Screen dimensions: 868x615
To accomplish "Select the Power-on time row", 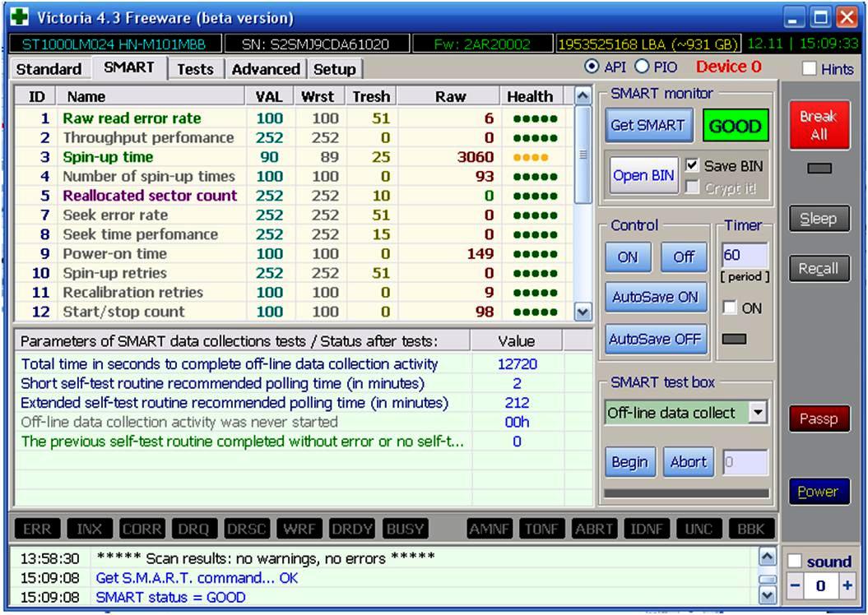I will [294, 254].
